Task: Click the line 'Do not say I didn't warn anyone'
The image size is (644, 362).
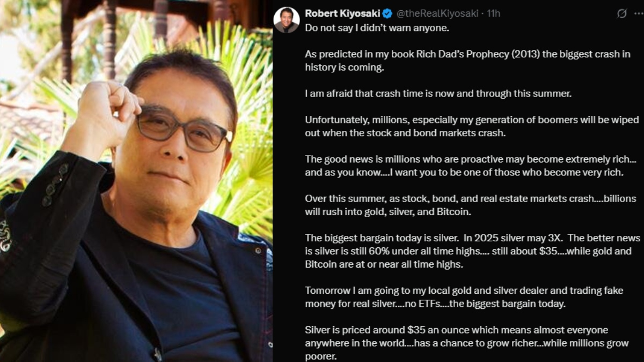Action: tap(377, 27)
